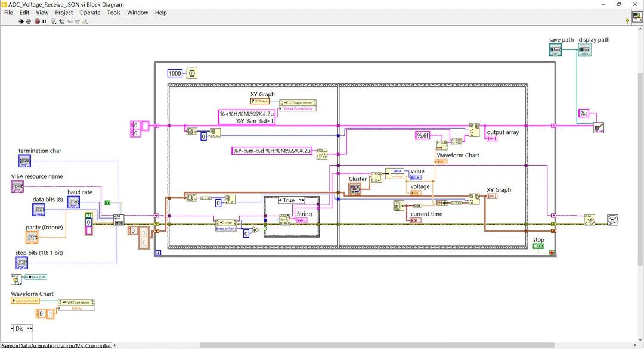Click the WfChart History property node
This screenshot has width=644, height=349.
[76, 305]
